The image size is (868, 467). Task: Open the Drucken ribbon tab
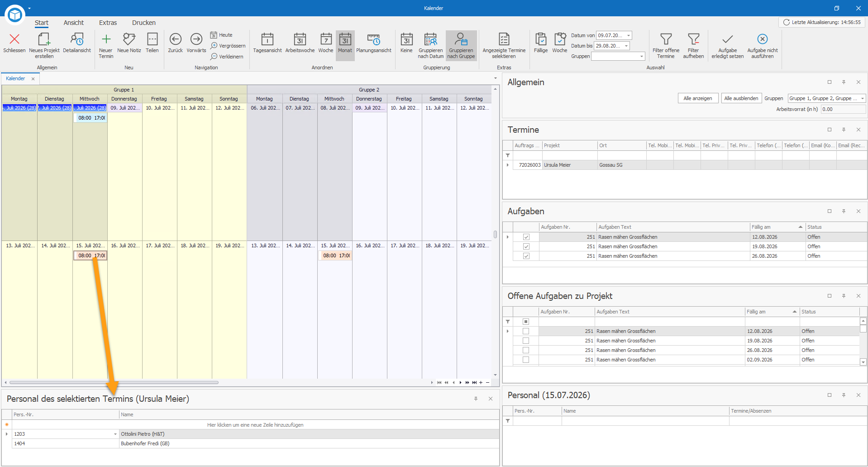(x=144, y=23)
